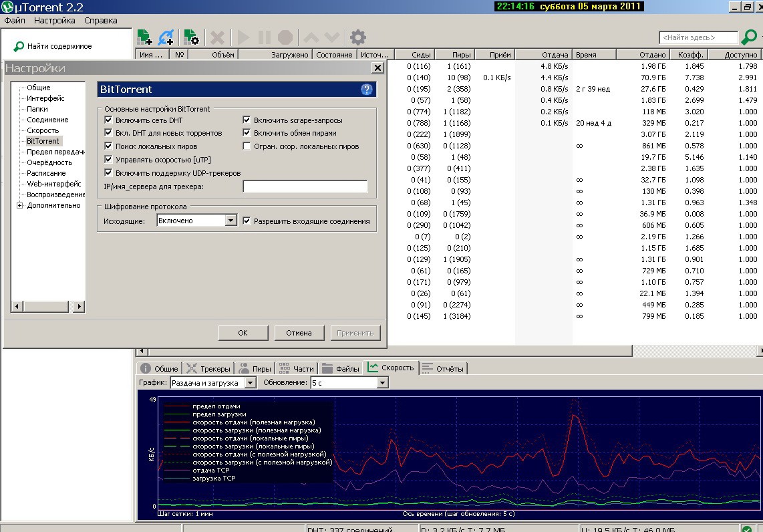Click the green search magnifier icon
The width and height of the screenshot is (763, 532).
749,37
